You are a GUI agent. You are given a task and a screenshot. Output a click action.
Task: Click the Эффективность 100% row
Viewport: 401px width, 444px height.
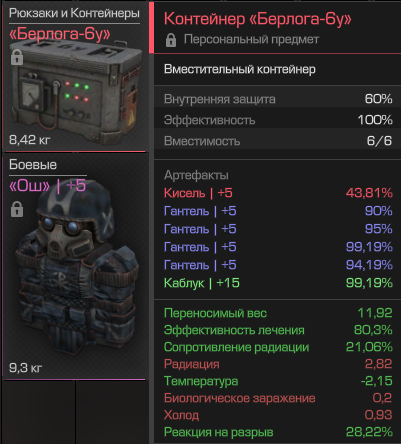tap(277, 120)
